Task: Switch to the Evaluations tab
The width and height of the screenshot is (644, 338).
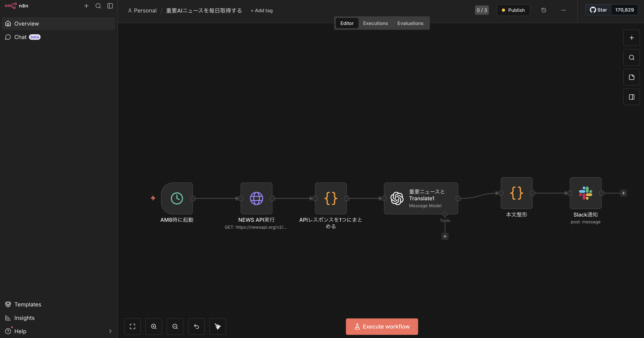Action: (x=410, y=23)
